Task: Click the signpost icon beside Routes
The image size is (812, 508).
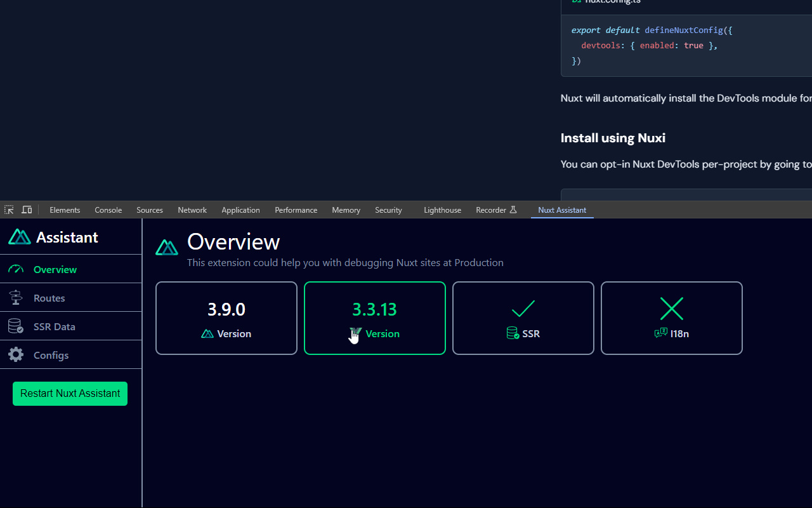Action: point(16,298)
